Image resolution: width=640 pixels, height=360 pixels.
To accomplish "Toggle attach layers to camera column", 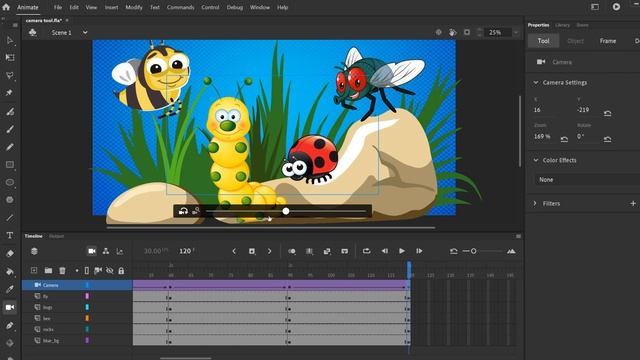I will coord(98,270).
